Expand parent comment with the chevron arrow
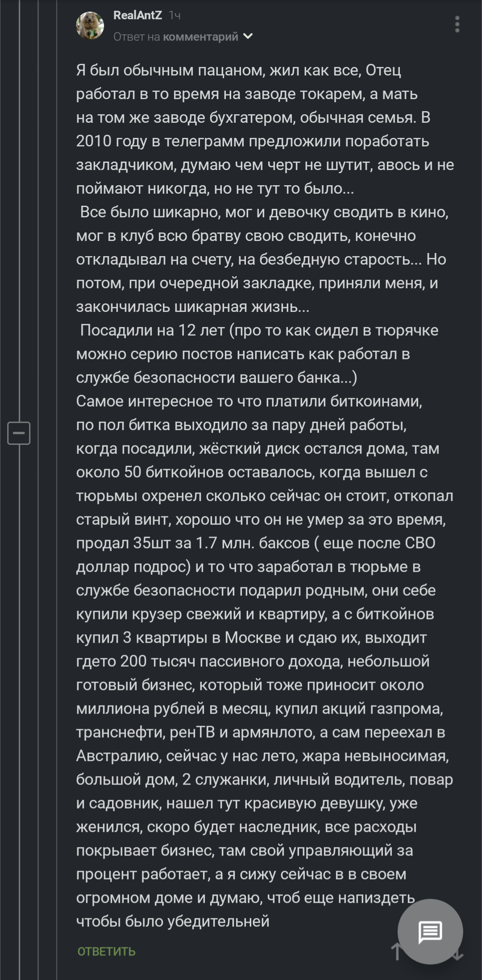The height and width of the screenshot is (980, 482). (x=248, y=37)
